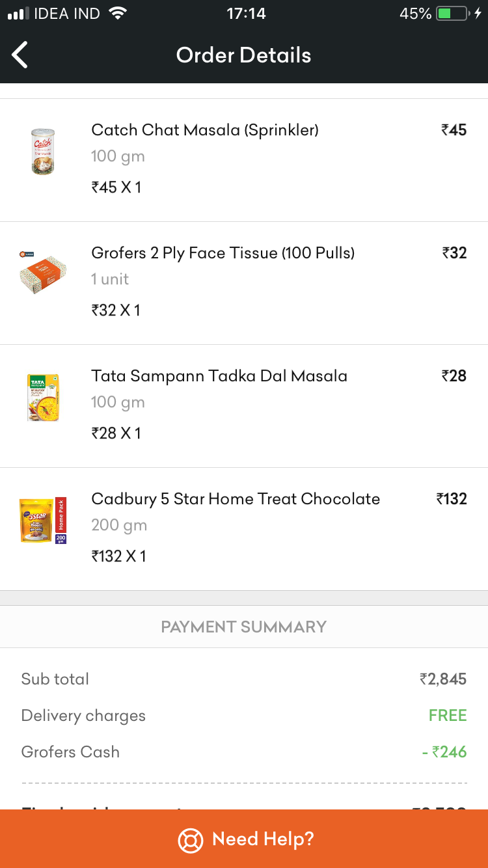
Task: Tap the lifebuoy help icon
Action: 191,839
